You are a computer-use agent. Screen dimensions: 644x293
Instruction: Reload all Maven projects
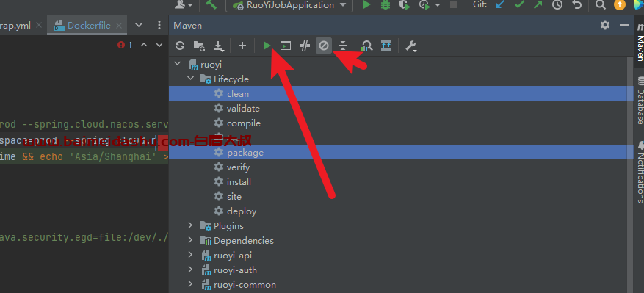[180, 46]
